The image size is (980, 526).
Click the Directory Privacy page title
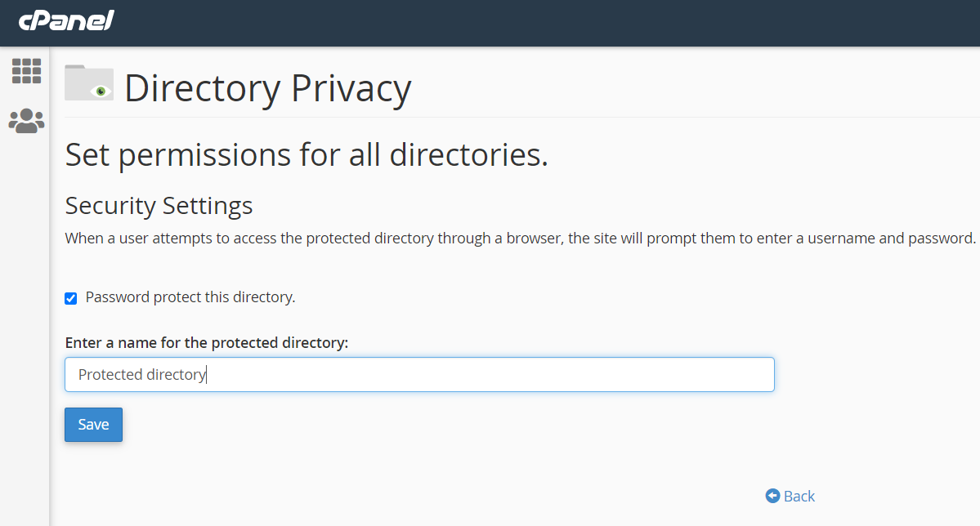267,88
